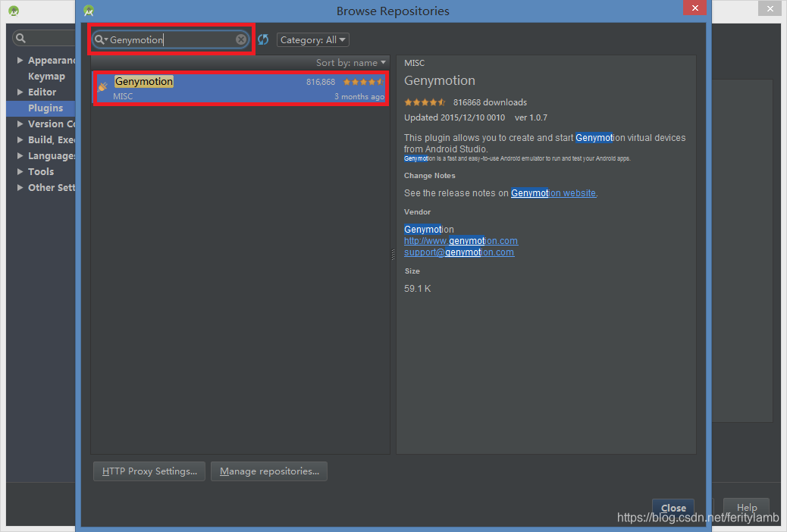Screen dimensions: 787x532
Task: Clear the Genymotion search text with X icon
Action: pos(241,39)
